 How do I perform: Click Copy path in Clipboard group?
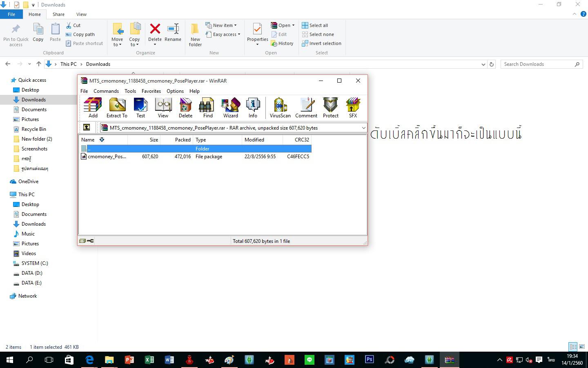click(x=80, y=34)
